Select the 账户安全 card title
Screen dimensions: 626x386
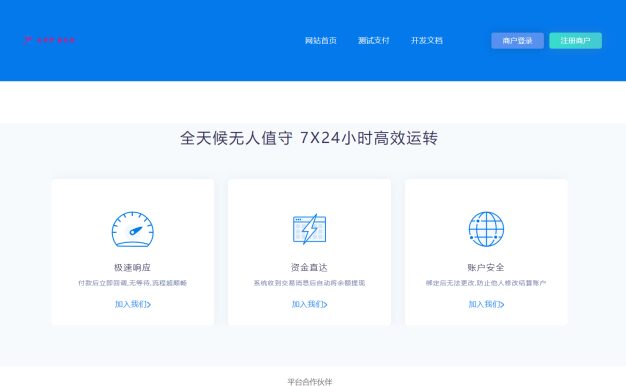486,267
